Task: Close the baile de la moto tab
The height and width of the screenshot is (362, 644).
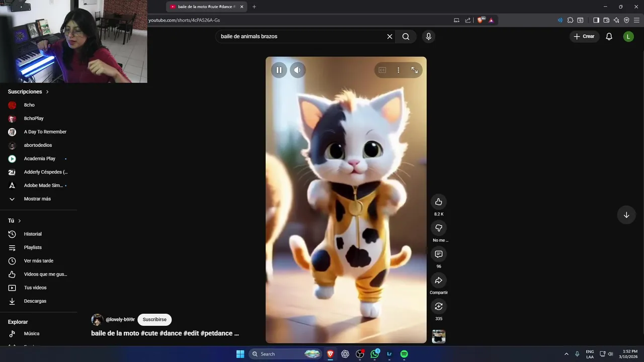Action: (x=242, y=7)
